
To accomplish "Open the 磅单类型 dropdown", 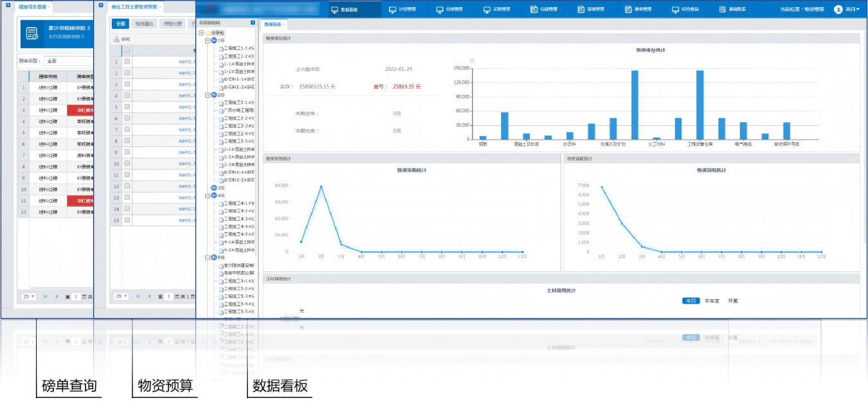I will [x=68, y=61].
